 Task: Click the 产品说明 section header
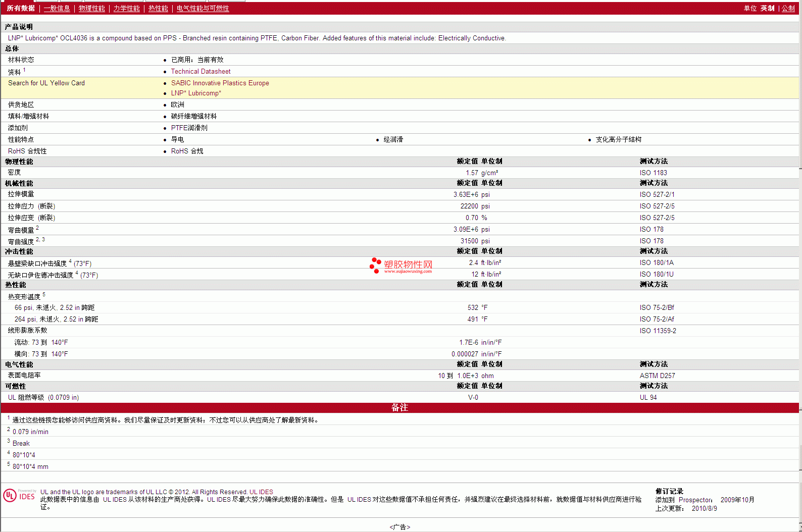point(19,27)
